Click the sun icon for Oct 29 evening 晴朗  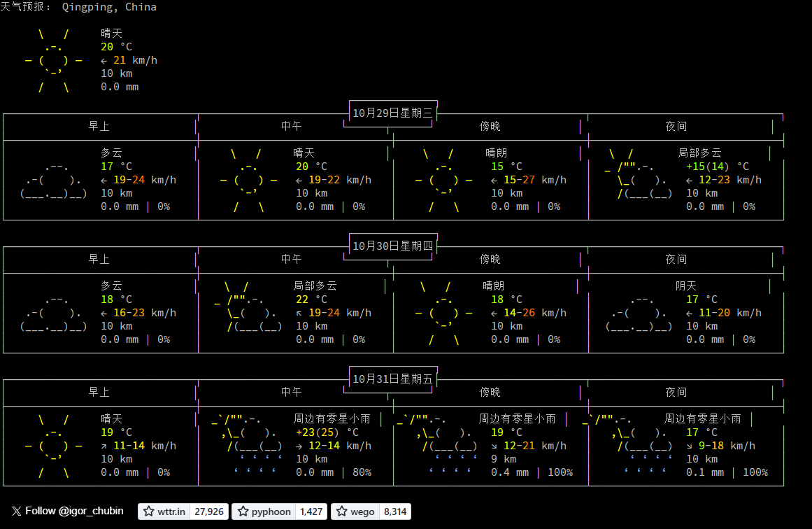(444, 181)
